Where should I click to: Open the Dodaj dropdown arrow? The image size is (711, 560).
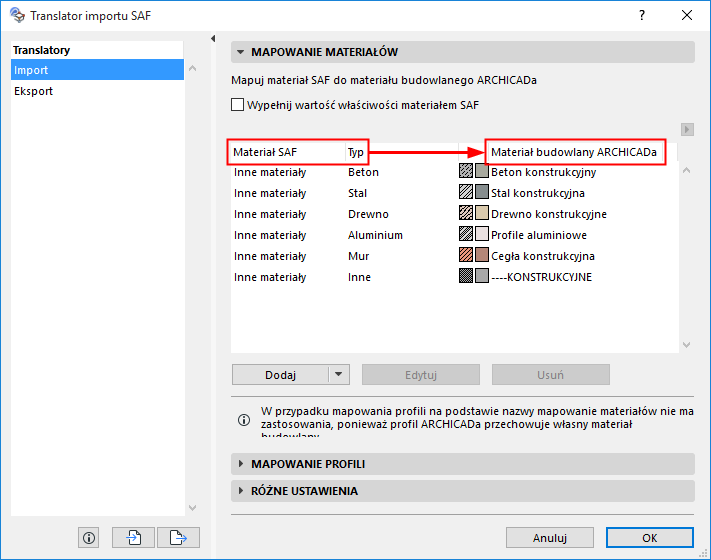click(x=339, y=375)
